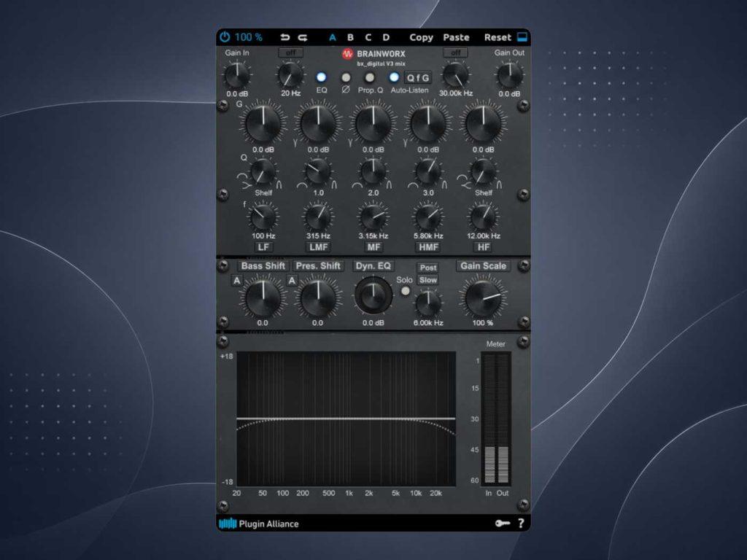Toggle the Bass Shift A mode button
747x560 pixels.
point(237,281)
